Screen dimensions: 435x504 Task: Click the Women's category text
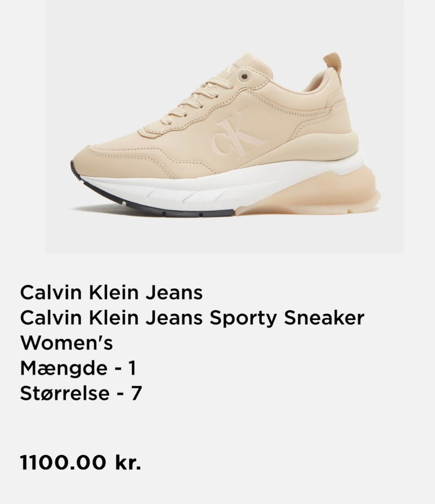66,343
